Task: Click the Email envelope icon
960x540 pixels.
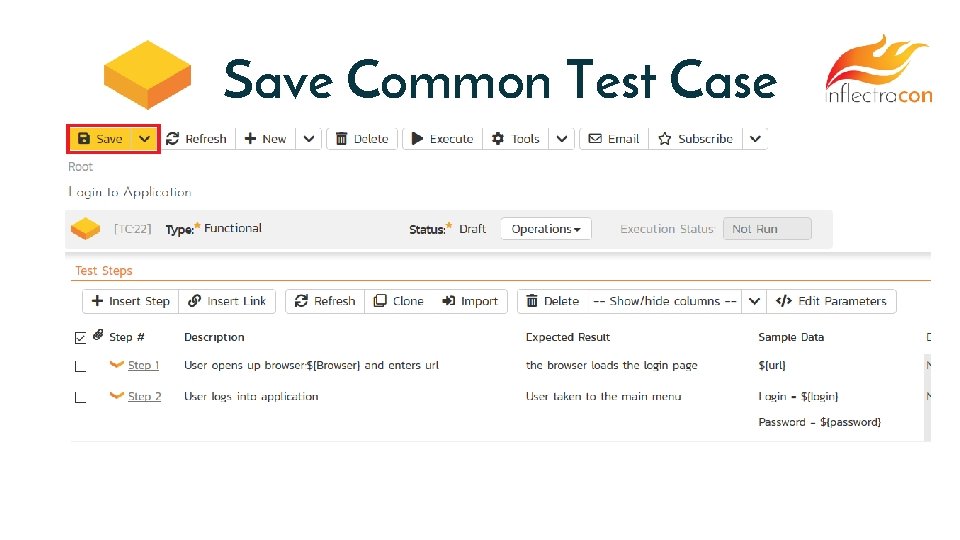Action: (x=595, y=139)
